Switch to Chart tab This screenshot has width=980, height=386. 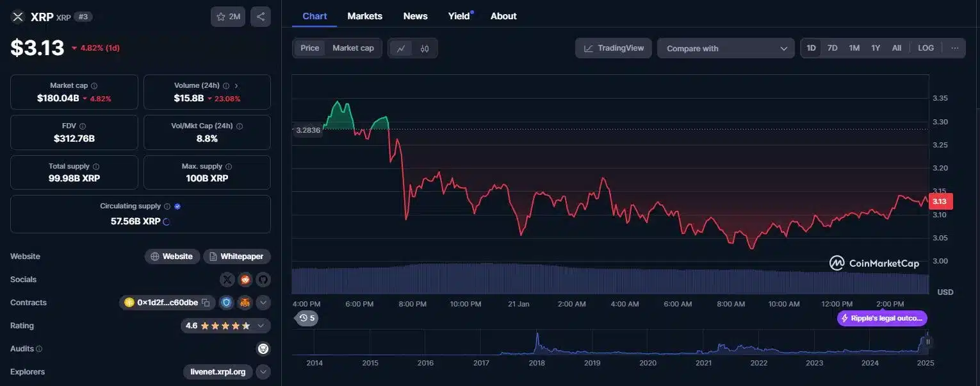pos(314,16)
